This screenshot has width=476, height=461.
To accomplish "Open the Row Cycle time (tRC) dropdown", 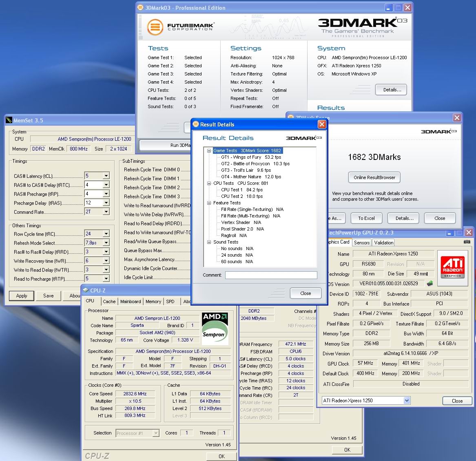I will (106, 233).
